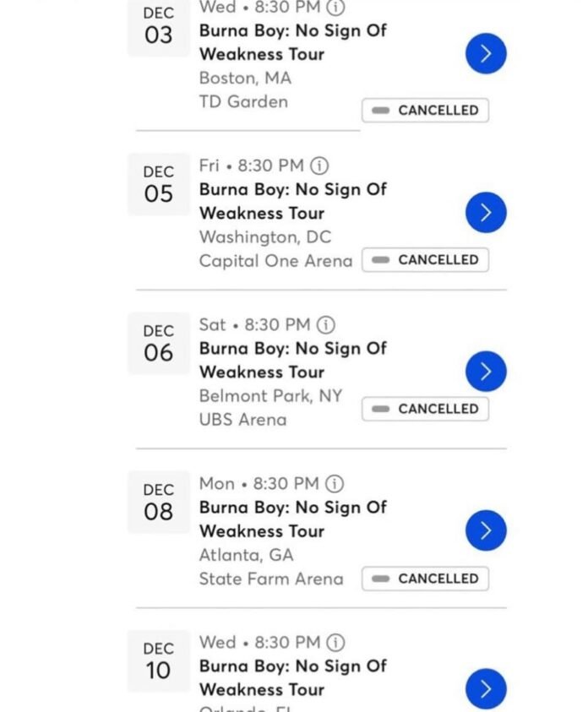Tap the State Farm Arena venue name
Image resolution: width=588 pixels, height=712 pixels.
(270, 579)
